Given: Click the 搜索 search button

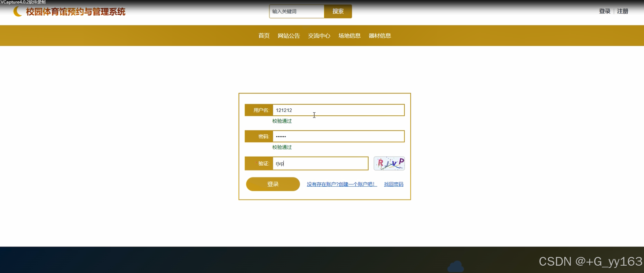Looking at the screenshot, I should click(x=338, y=12).
